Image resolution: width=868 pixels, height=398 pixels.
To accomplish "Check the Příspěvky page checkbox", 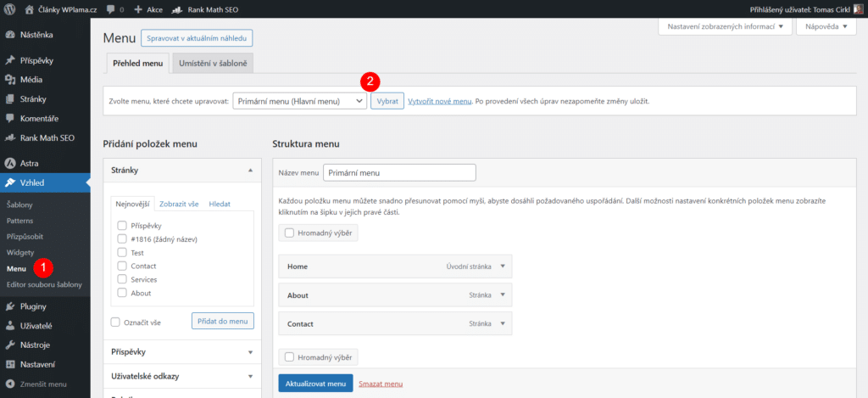I will pos(122,226).
